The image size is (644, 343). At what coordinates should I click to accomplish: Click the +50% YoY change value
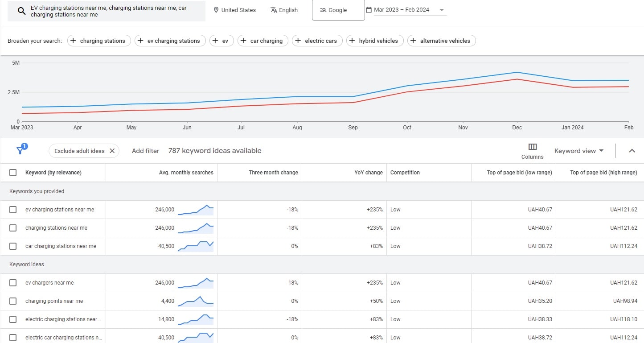point(376,301)
